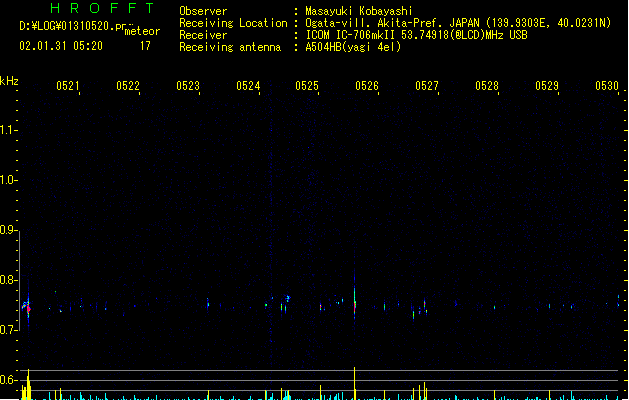The image size is (629, 400).
Task: Click the Receiver label
Action: click(203, 35)
